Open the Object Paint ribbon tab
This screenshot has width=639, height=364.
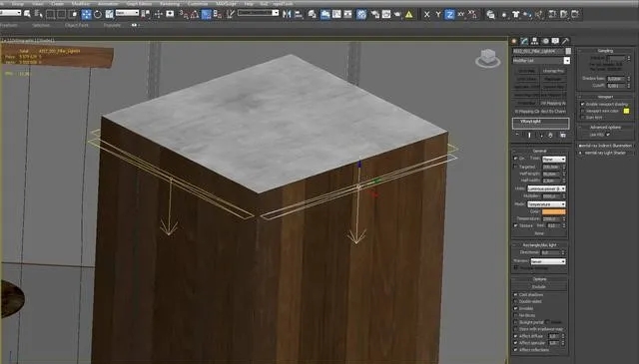(76, 25)
